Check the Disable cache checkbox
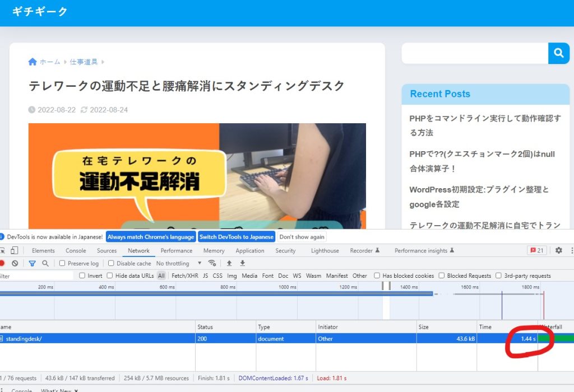The height and width of the screenshot is (392, 574). pos(112,263)
